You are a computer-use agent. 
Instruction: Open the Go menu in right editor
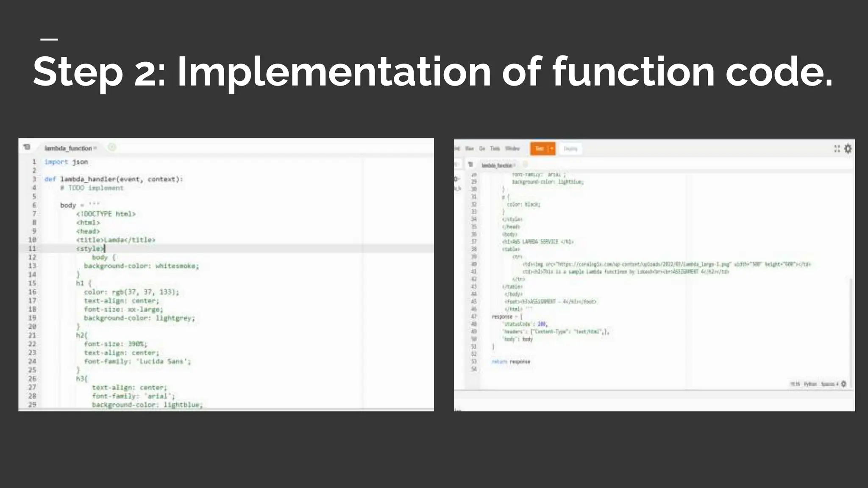[482, 149]
